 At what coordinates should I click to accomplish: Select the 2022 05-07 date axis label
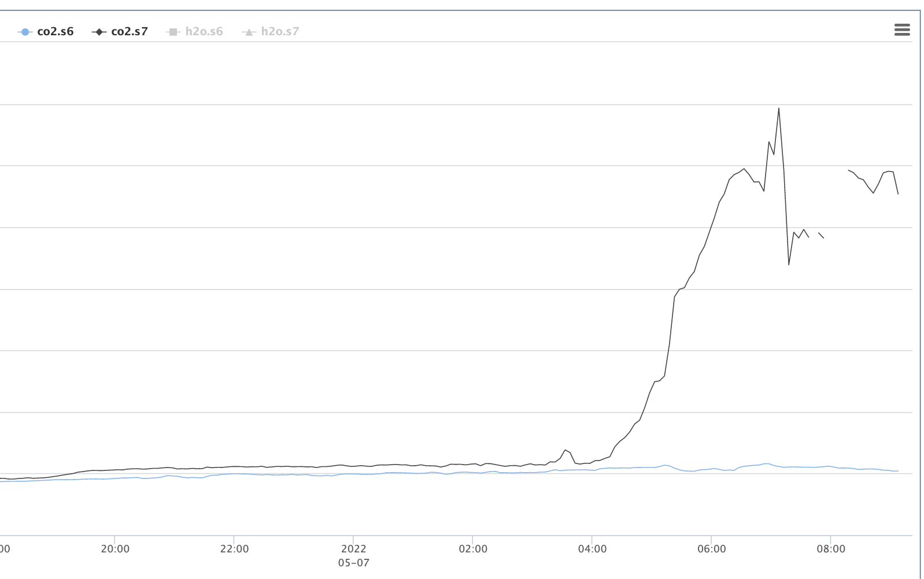coord(353,555)
